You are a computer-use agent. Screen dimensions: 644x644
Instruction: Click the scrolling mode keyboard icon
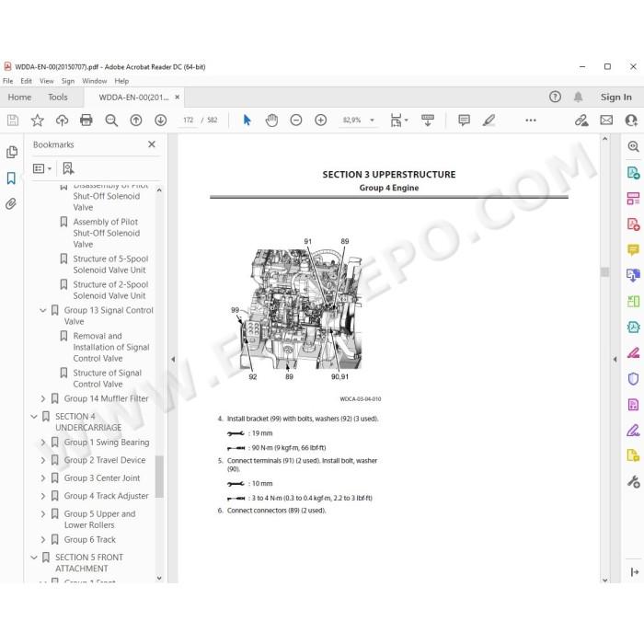(428, 120)
